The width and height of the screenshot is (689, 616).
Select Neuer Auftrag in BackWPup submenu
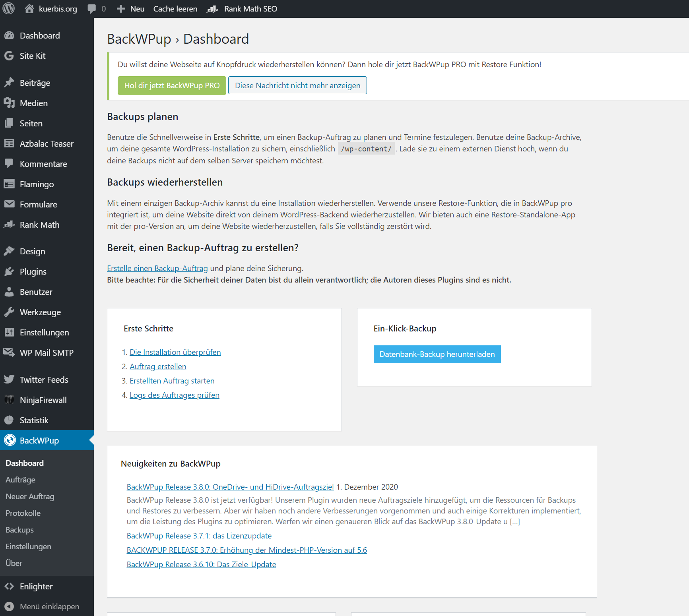(30, 496)
